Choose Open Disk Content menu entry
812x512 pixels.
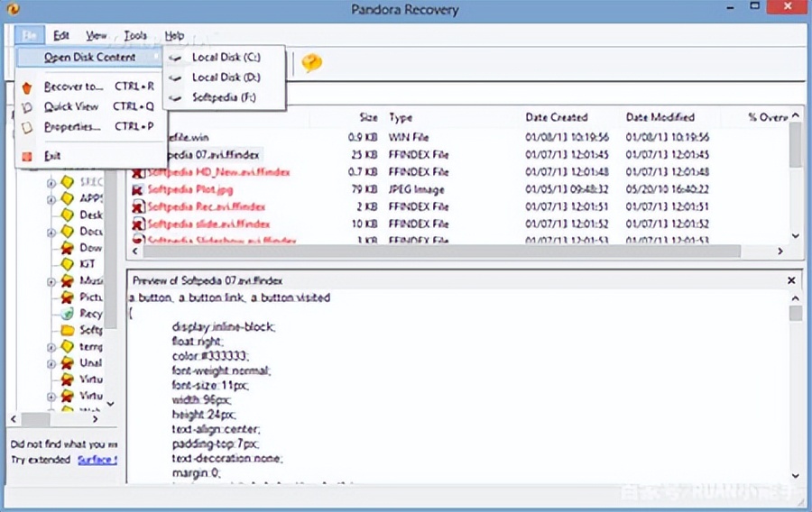coord(89,57)
